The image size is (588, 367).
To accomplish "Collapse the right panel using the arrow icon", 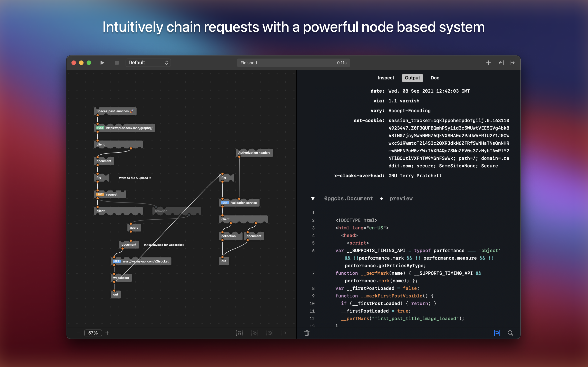I will [x=512, y=63].
